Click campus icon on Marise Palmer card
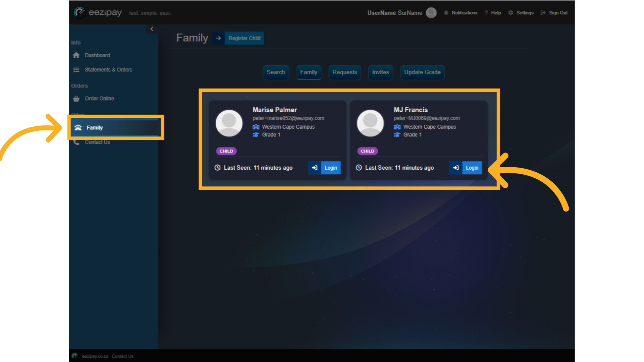644x362 pixels. [x=256, y=127]
